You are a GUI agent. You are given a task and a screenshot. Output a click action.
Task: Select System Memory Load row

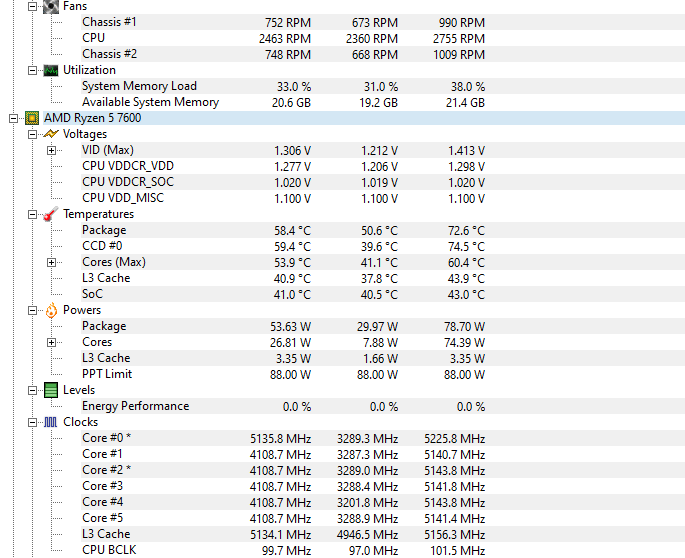383,87
